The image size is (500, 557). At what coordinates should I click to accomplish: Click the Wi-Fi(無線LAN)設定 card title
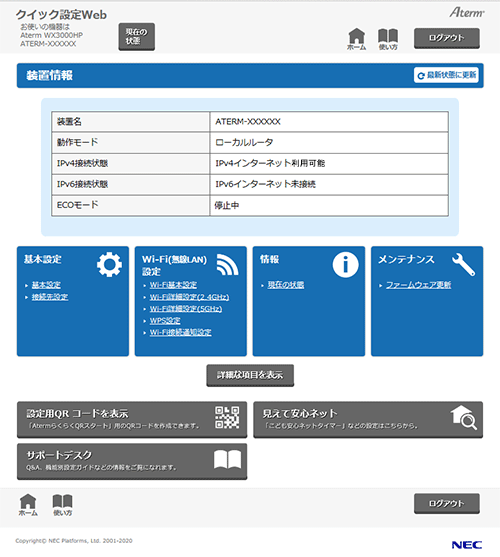click(174, 265)
